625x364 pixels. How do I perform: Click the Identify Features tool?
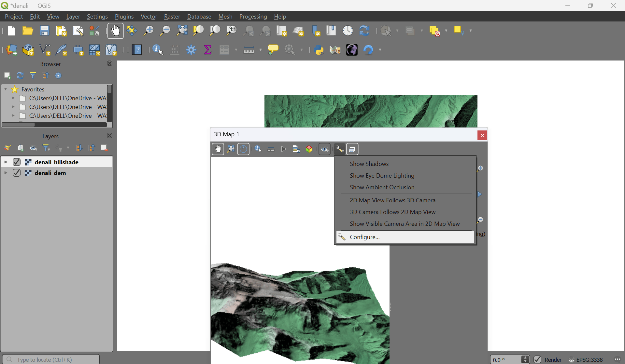[158, 50]
